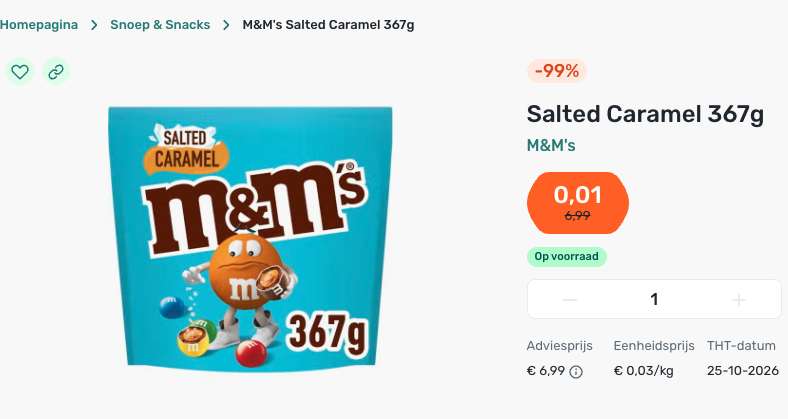Decrease quantity with minus button
The height and width of the screenshot is (419, 788).
click(569, 300)
